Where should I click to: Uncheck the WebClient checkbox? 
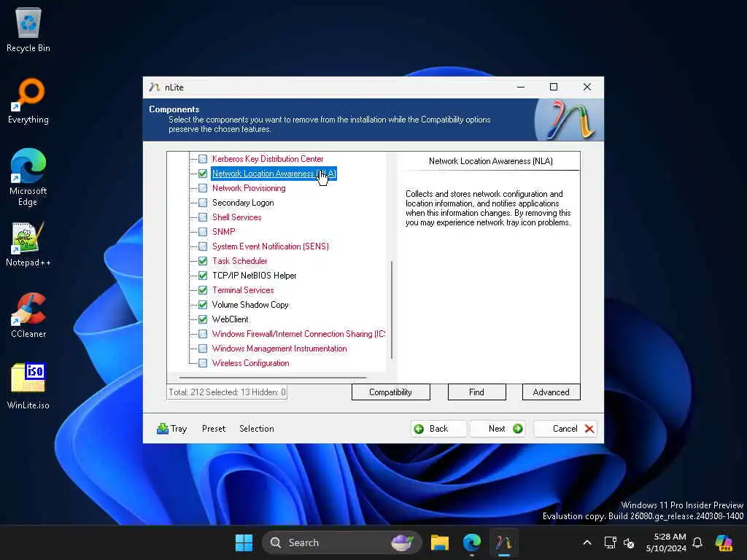tap(203, 319)
